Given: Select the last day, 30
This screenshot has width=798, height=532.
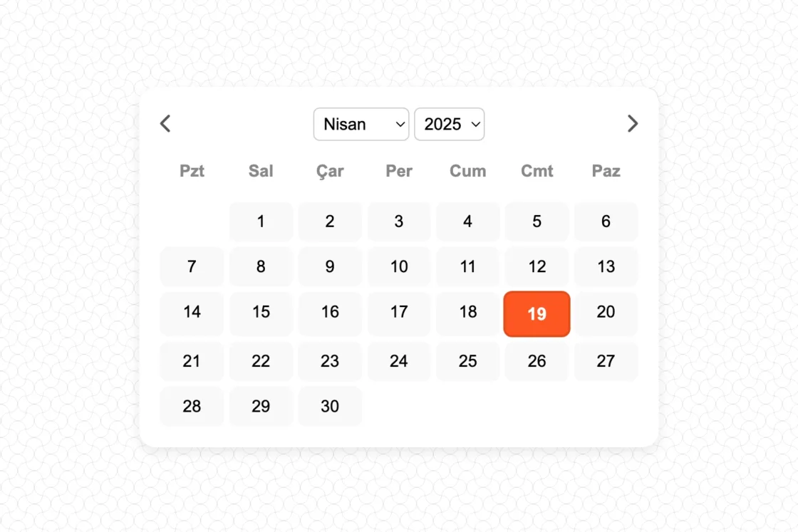Looking at the screenshot, I should point(330,406).
